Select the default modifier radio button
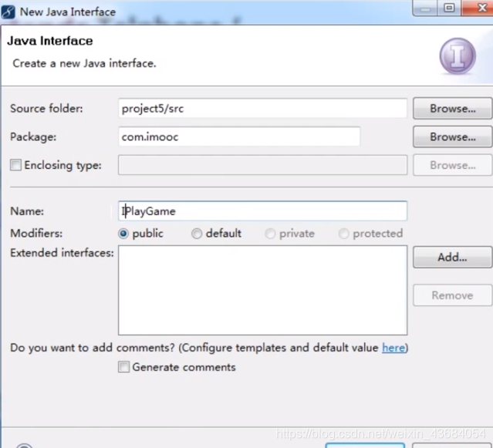The height and width of the screenshot is (448, 493). coord(197,234)
